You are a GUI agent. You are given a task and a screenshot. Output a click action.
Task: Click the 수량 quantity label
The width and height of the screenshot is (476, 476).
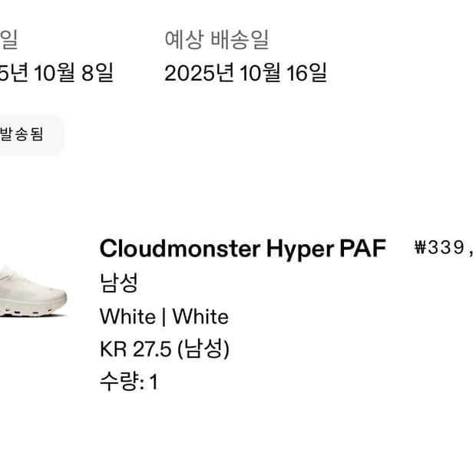point(119,382)
